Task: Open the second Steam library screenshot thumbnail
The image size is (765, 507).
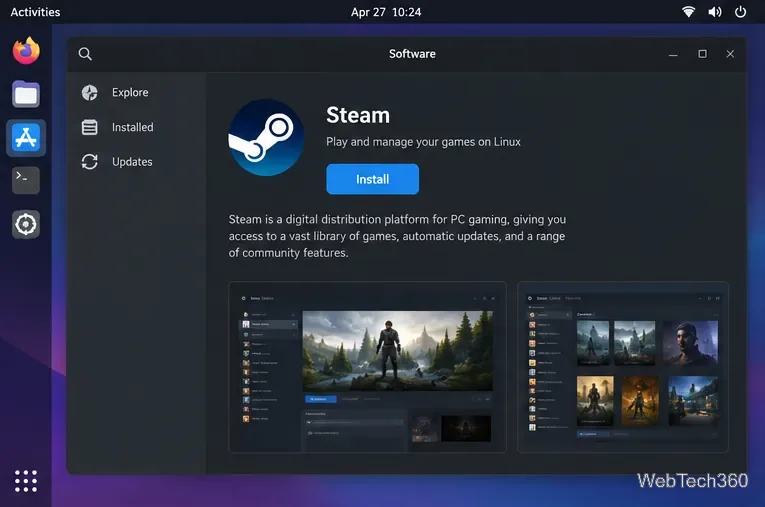Action: coord(623,367)
